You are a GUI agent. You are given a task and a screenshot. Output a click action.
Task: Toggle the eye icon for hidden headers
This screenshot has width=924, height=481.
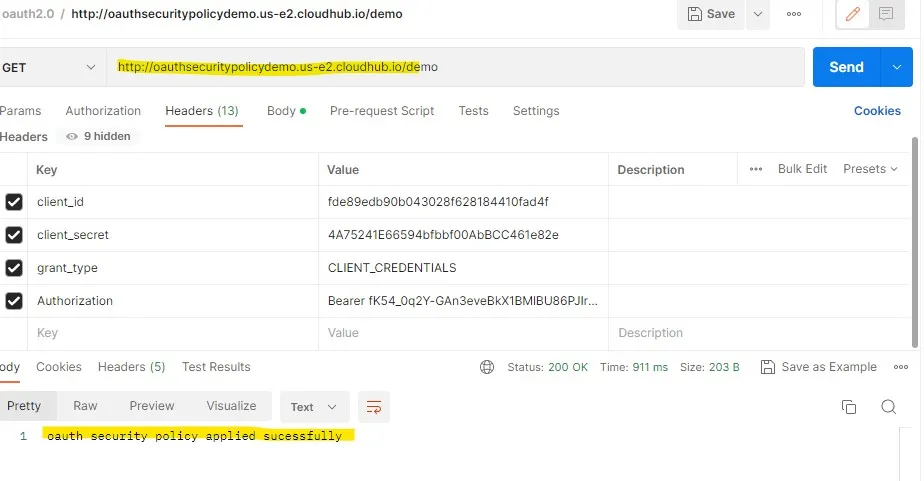coord(72,136)
